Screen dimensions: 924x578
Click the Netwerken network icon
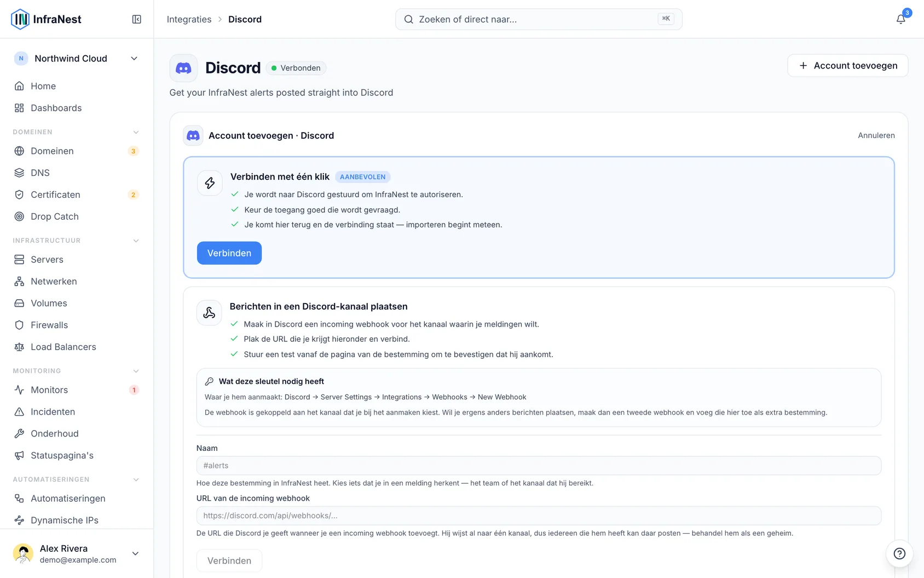click(19, 281)
